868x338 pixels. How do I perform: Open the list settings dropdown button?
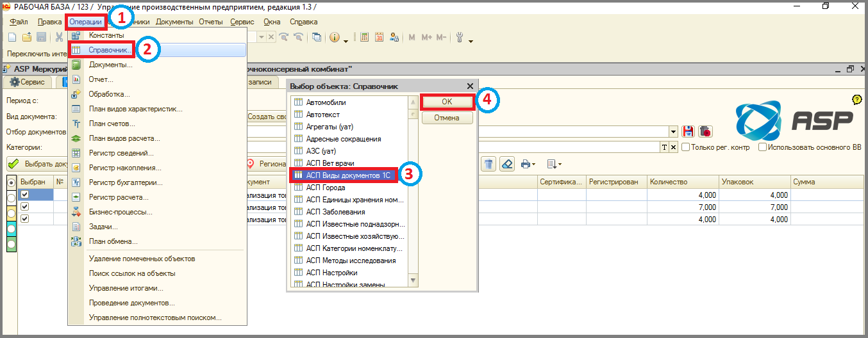(x=555, y=164)
